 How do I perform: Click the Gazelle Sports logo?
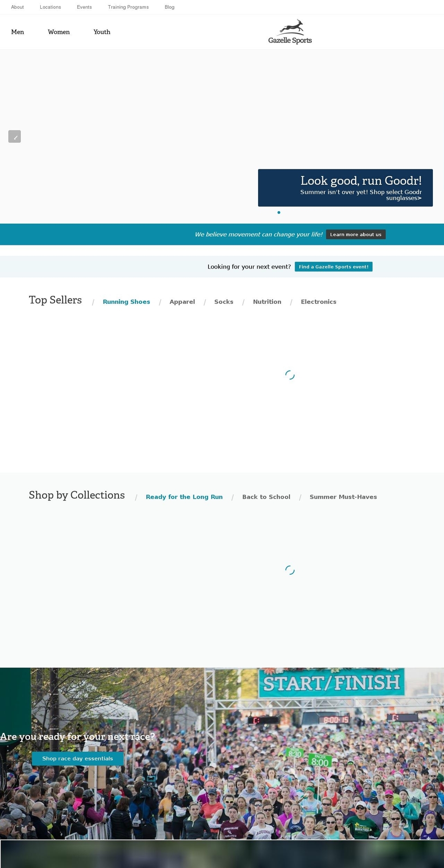tap(290, 32)
